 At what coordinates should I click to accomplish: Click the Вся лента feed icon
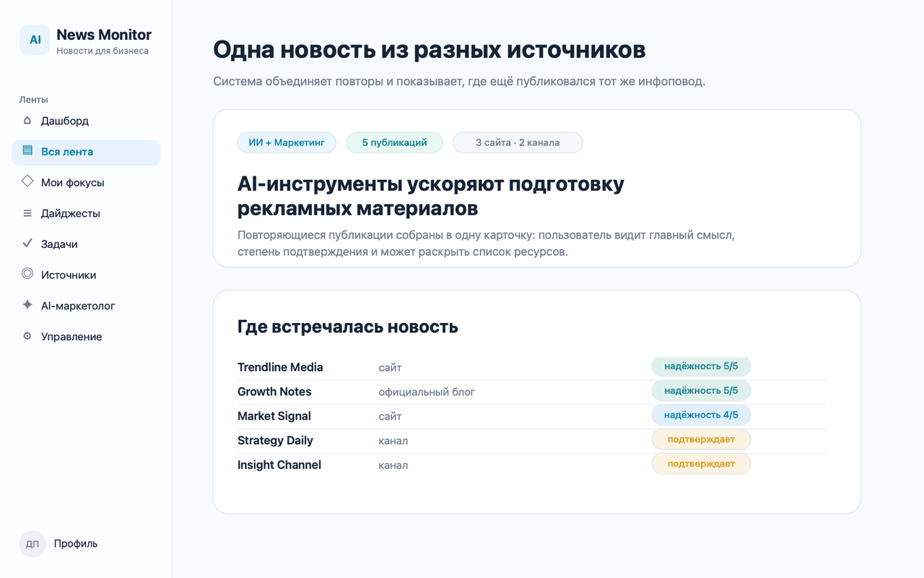tap(27, 151)
